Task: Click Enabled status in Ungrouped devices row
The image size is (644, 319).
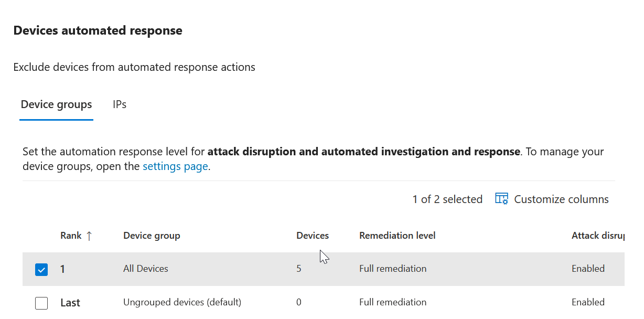Action: click(x=588, y=302)
